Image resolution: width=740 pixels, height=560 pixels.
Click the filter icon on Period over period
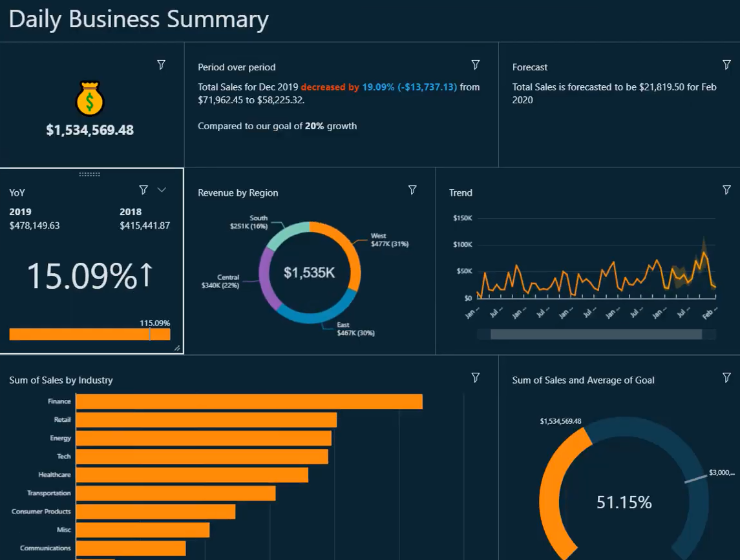(x=476, y=65)
